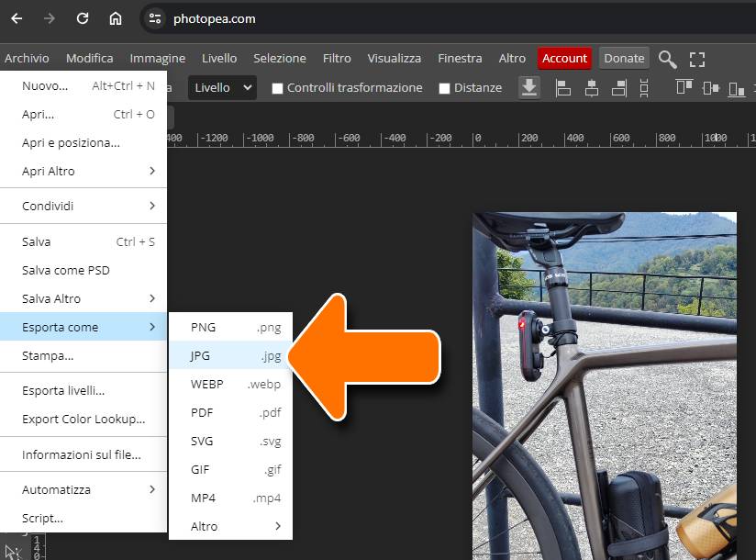Expand the Apri Altro submenu

pos(83,172)
